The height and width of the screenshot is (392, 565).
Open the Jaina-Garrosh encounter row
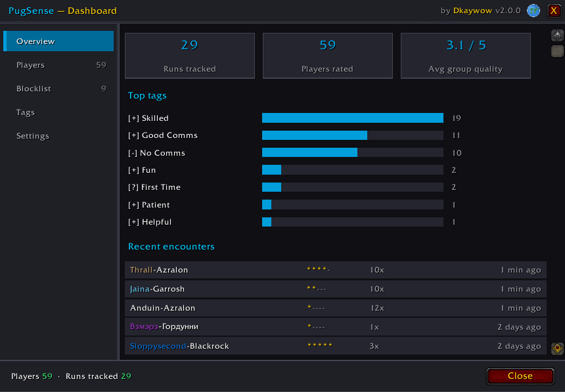(336, 289)
